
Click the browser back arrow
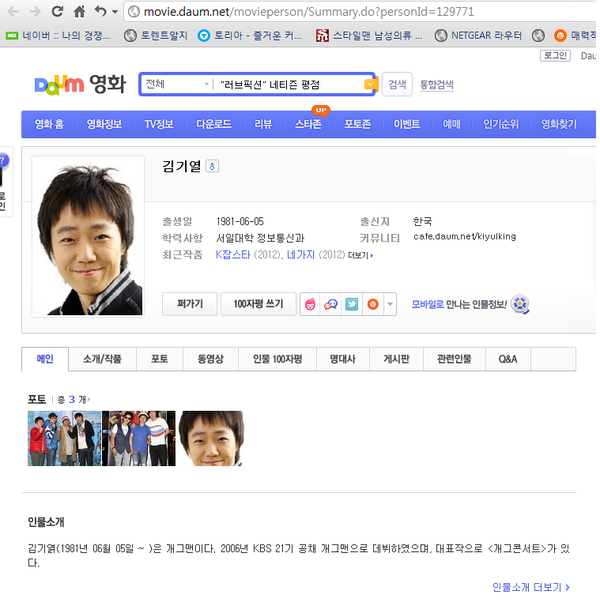[13, 12]
